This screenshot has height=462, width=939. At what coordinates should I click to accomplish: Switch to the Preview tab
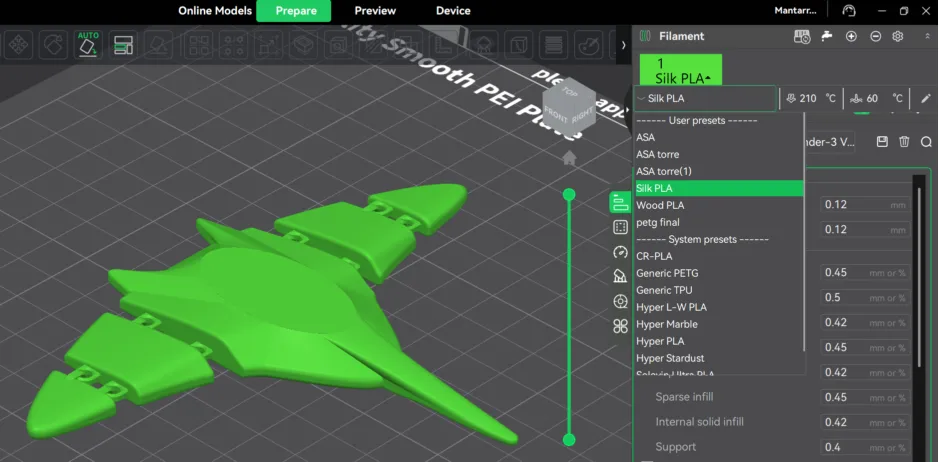pos(375,11)
